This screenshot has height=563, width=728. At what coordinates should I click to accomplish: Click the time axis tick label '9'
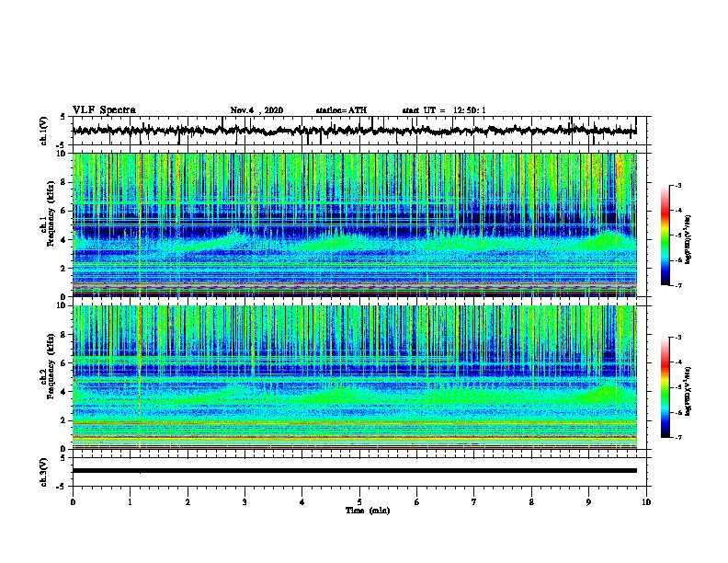[588, 502]
